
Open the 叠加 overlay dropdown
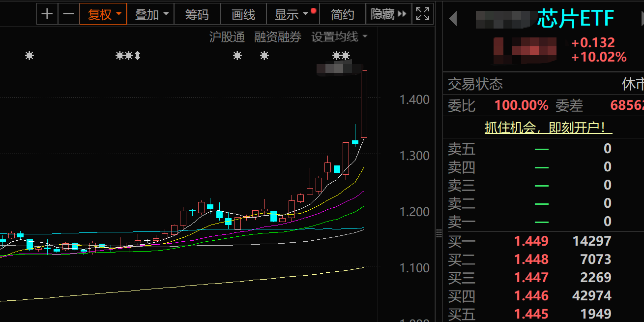pyautogui.click(x=151, y=14)
